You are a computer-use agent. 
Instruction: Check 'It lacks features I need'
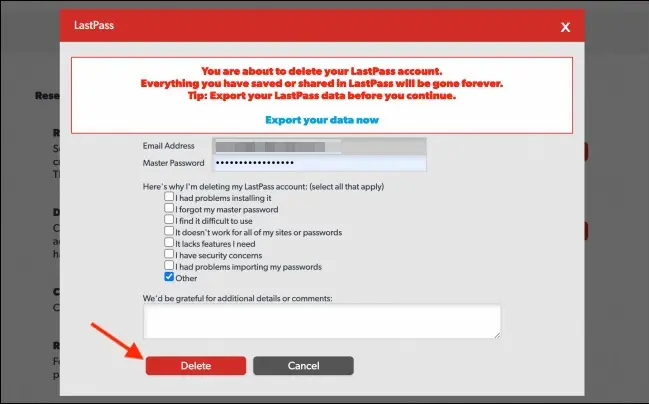tap(169, 243)
